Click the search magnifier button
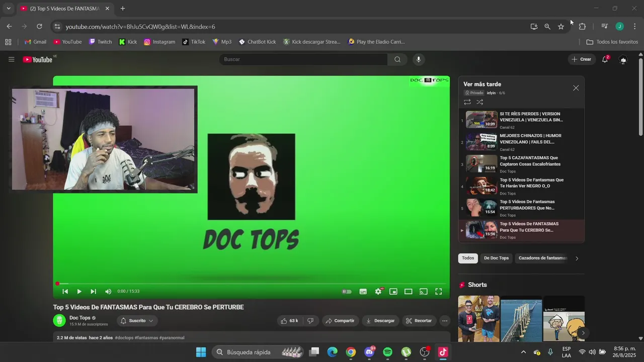Screen dimensions: 644x362 click(397, 59)
